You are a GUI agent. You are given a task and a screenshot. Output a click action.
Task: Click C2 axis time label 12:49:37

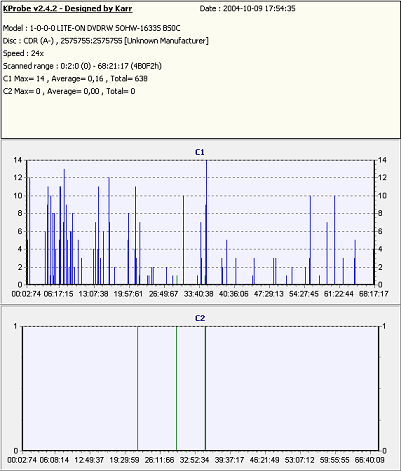[x=89, y=460]
